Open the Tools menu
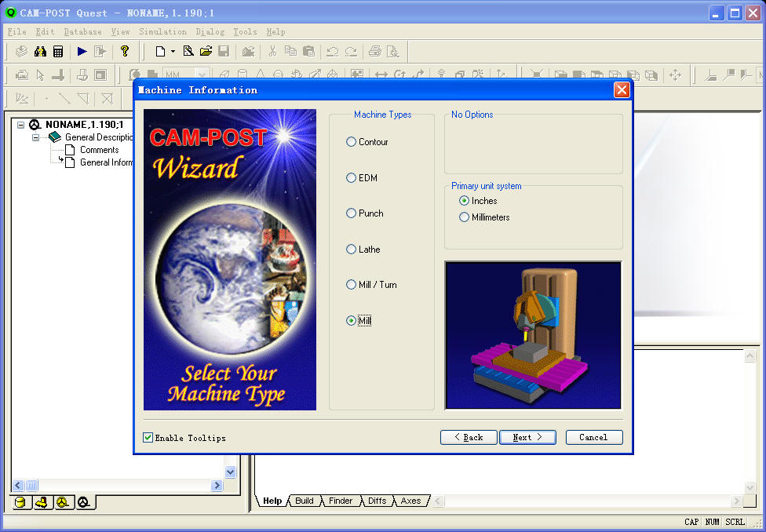 point(245,31)
